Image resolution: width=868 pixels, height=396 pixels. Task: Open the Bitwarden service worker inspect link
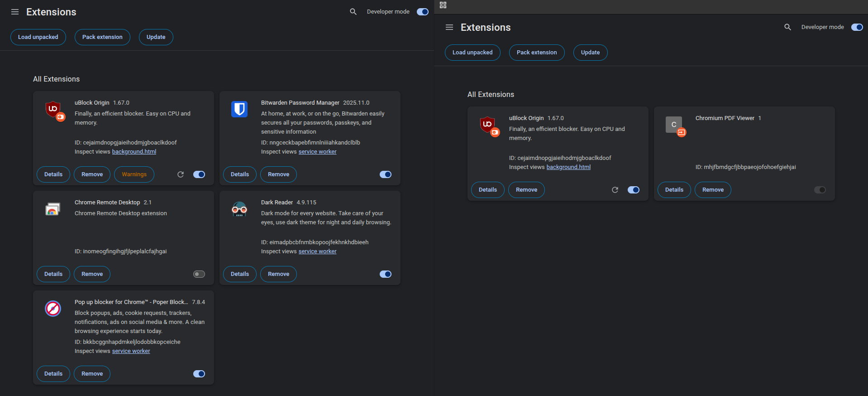click(317, 152)
